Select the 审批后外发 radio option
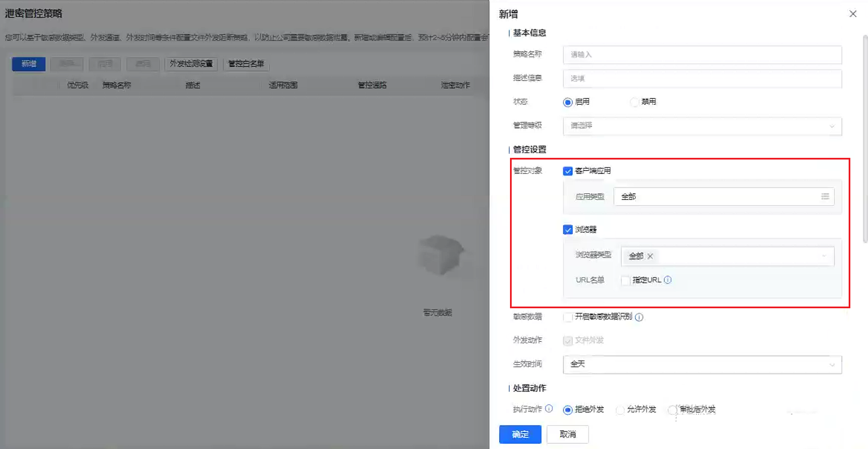 (x=672, y=410)
